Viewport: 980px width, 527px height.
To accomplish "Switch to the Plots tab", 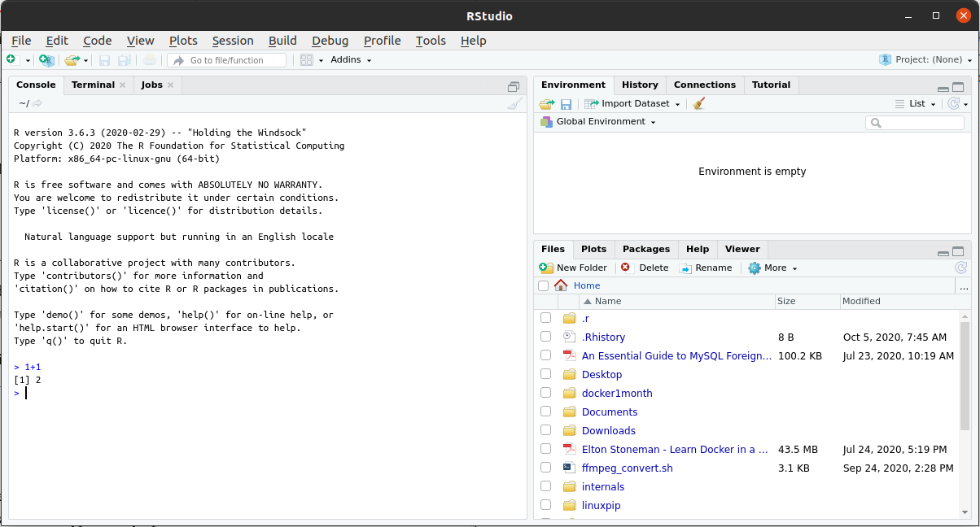I will [593, 249].
